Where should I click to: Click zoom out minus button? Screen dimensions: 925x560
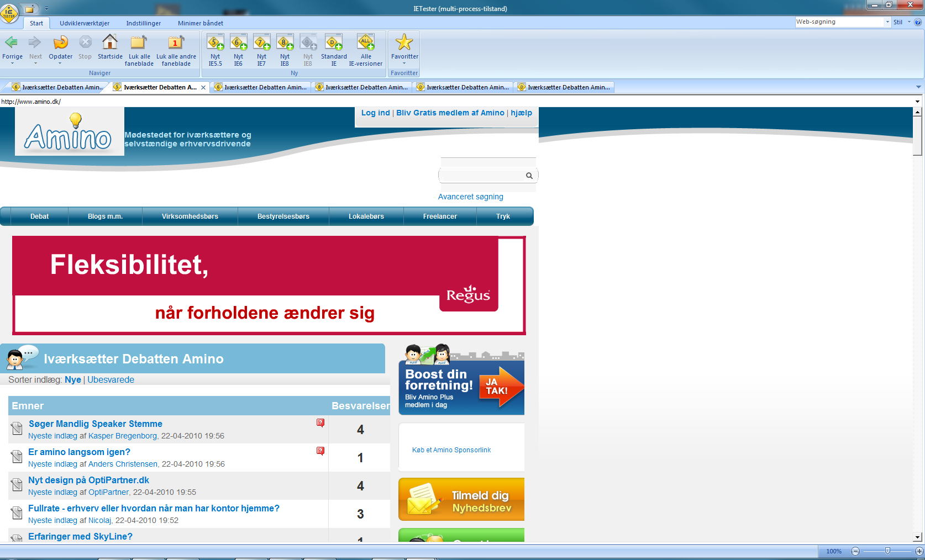pos(855,551)
